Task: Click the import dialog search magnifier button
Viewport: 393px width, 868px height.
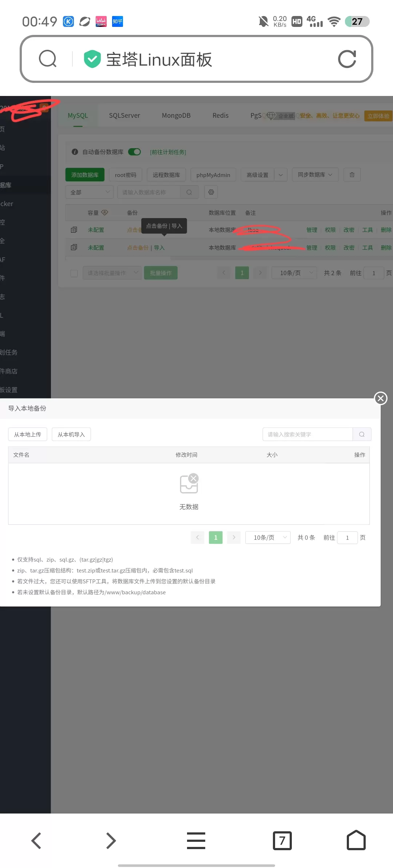Action: coord(362,434)
